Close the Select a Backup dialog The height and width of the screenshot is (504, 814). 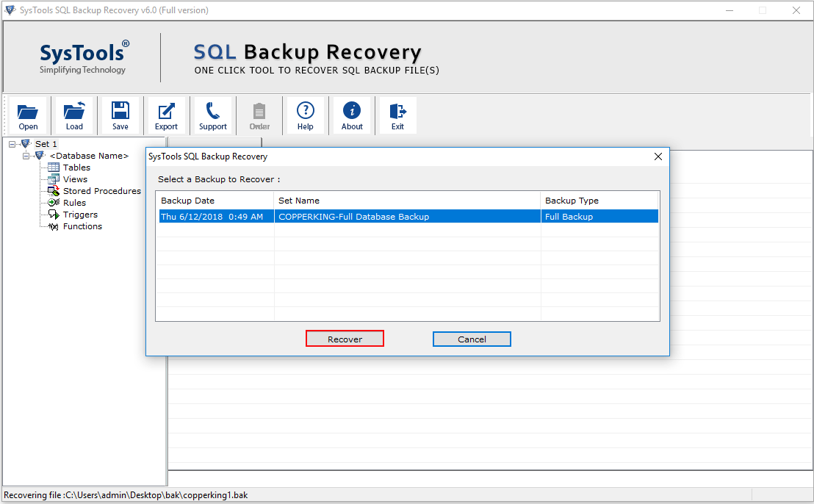pos(658,156)
